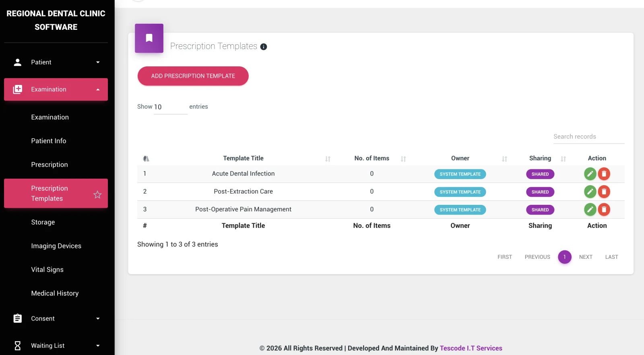
Task: Click the Examination plus-box icon
Action: coord(18,89)
